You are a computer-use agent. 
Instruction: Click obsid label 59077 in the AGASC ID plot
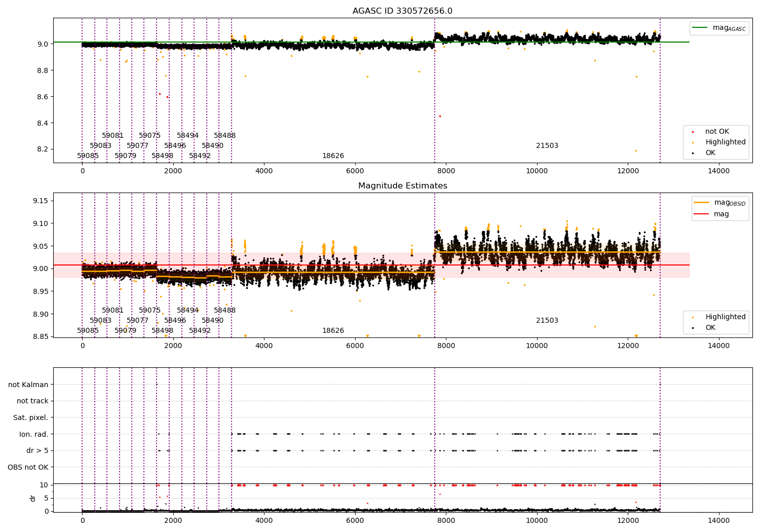tap(138, 146)
